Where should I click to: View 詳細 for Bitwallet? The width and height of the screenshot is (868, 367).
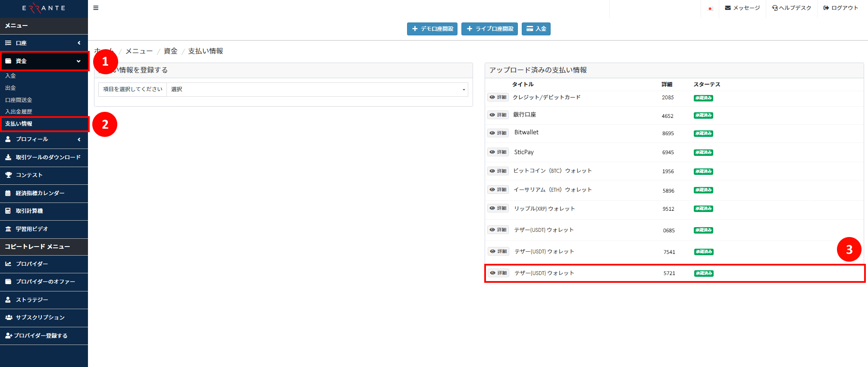pyautogui.click(x=498, y=133)
